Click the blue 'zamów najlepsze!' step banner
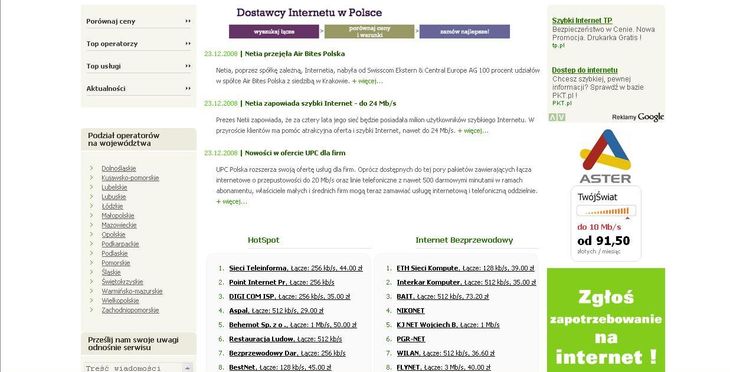The image size is (730, 372). coord(465,32)
